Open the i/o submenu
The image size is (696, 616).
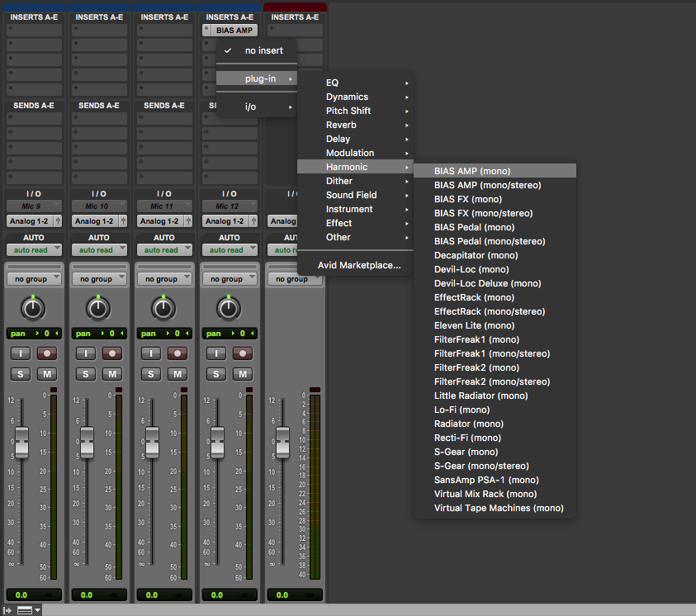(x=257, y=107)
